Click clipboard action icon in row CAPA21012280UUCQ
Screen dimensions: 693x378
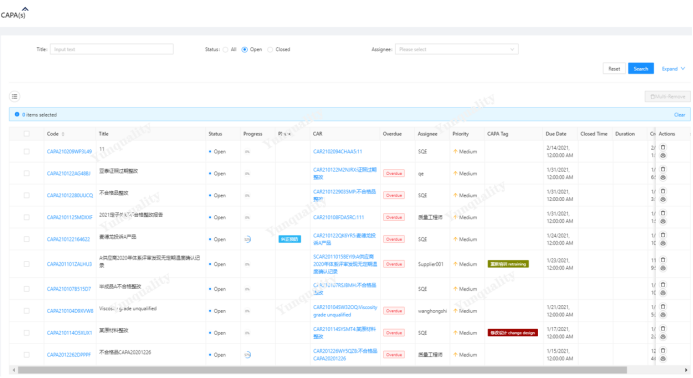pos(663,191)
